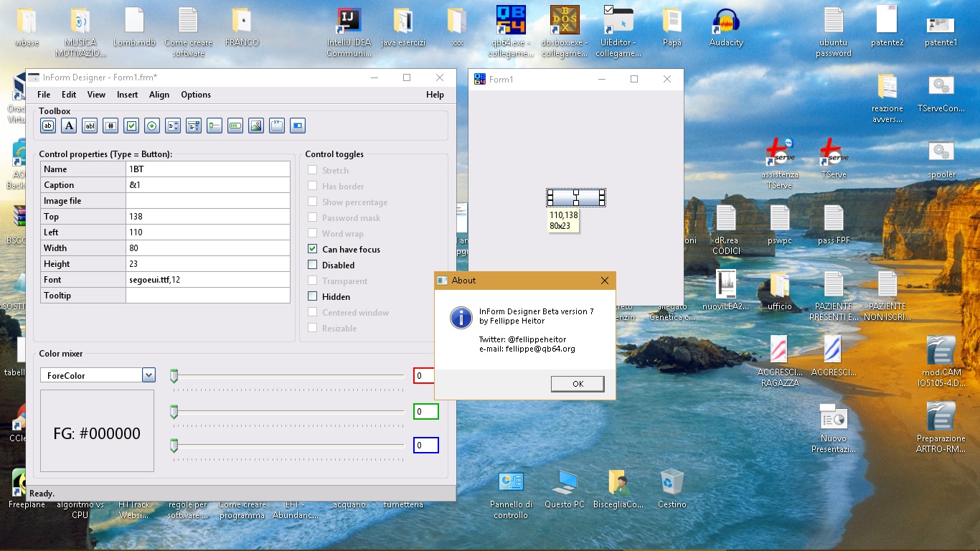Open the Options menu
This screenshot has width=980, height=551.
pos(196,95)
